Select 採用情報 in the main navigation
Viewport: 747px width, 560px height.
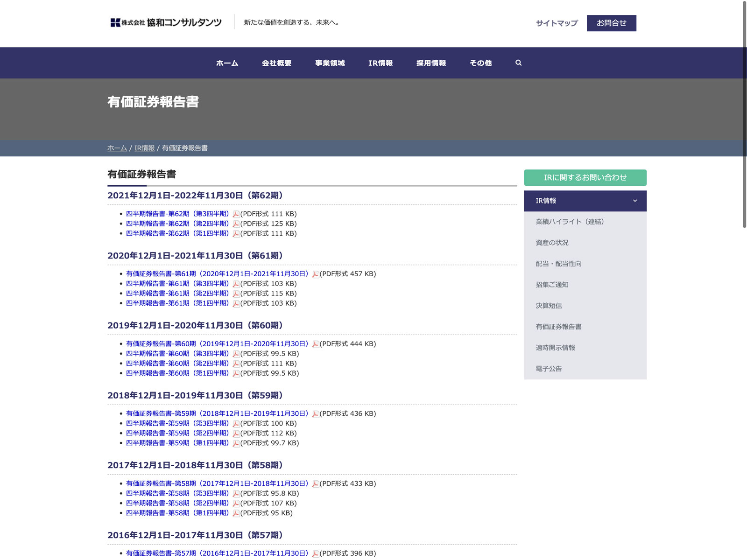[x=431, y=63]
